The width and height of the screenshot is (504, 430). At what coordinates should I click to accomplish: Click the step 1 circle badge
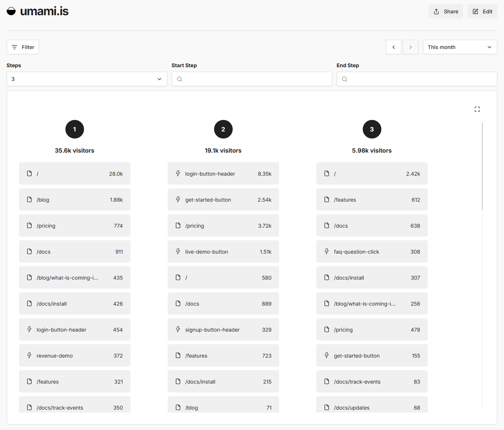click(75, 129)
